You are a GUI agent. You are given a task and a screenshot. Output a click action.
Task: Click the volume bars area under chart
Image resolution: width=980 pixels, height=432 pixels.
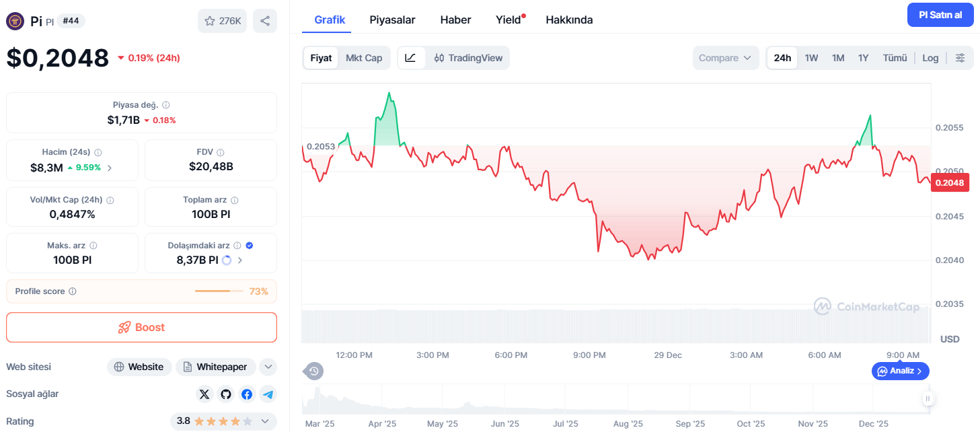pyautogui.click(x=616, y=326)
